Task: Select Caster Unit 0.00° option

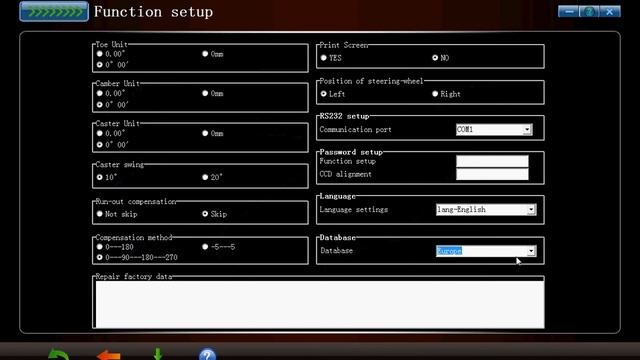Action: (100, 133)
